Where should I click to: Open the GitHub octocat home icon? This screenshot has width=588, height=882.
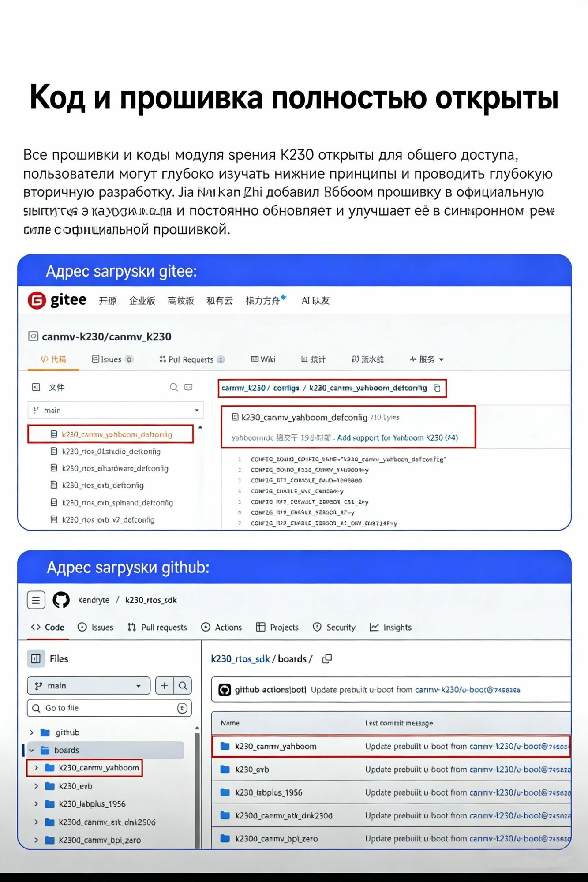point(61,600)
